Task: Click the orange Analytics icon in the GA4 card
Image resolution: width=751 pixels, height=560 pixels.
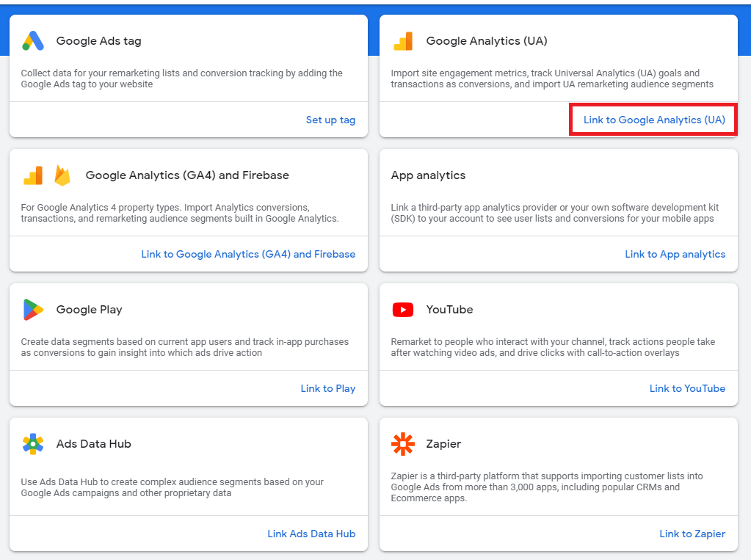Action: pyautogui.click(x=33, y=175)
